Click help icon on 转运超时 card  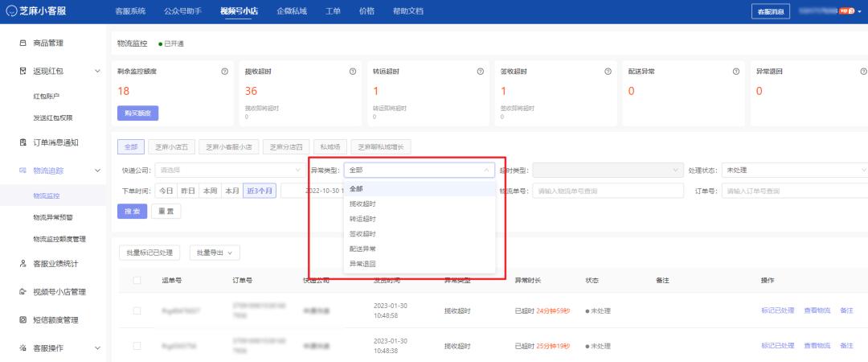click(481, 72)
